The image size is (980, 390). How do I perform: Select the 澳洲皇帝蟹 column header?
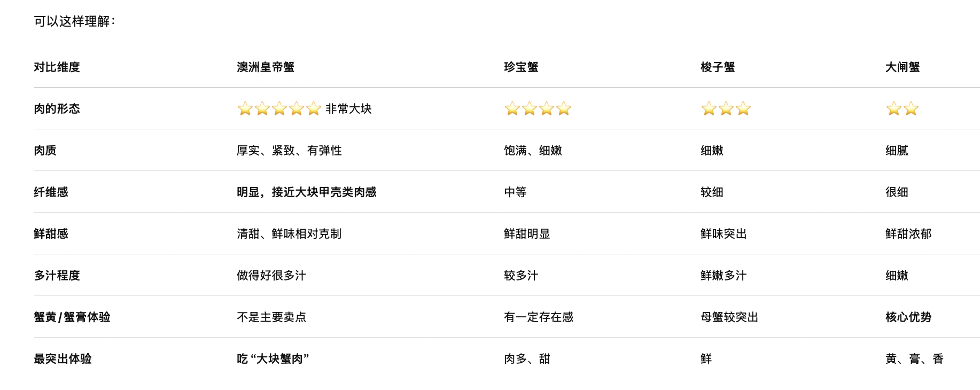[266, 67]
